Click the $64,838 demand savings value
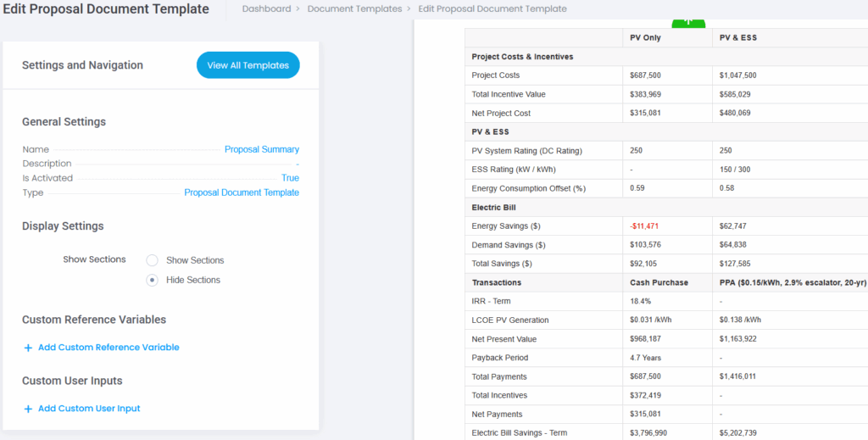 point(733,245)
